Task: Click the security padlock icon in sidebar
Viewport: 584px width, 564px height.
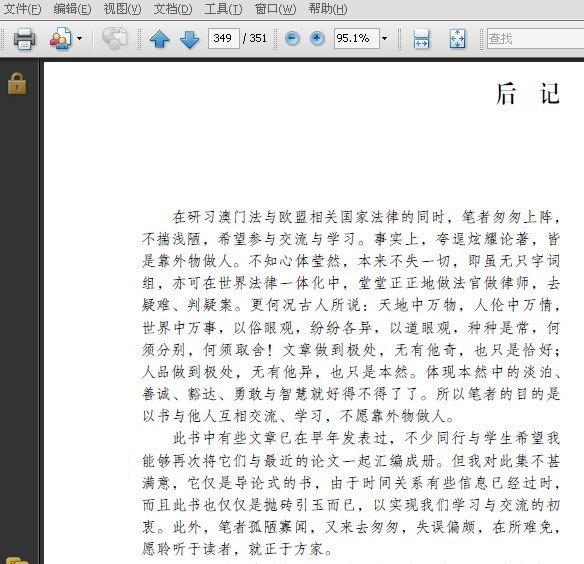Action: coord(17,83)
